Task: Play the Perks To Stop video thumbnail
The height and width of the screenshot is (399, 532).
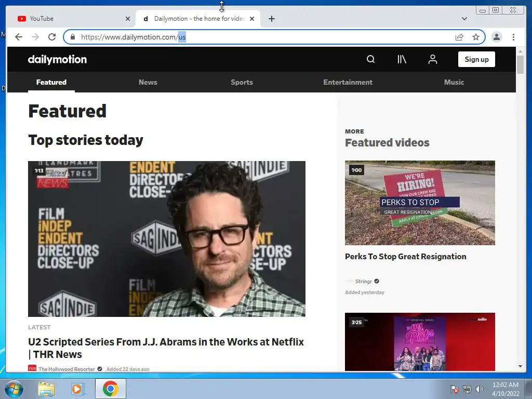Action: tap(420, 203)
